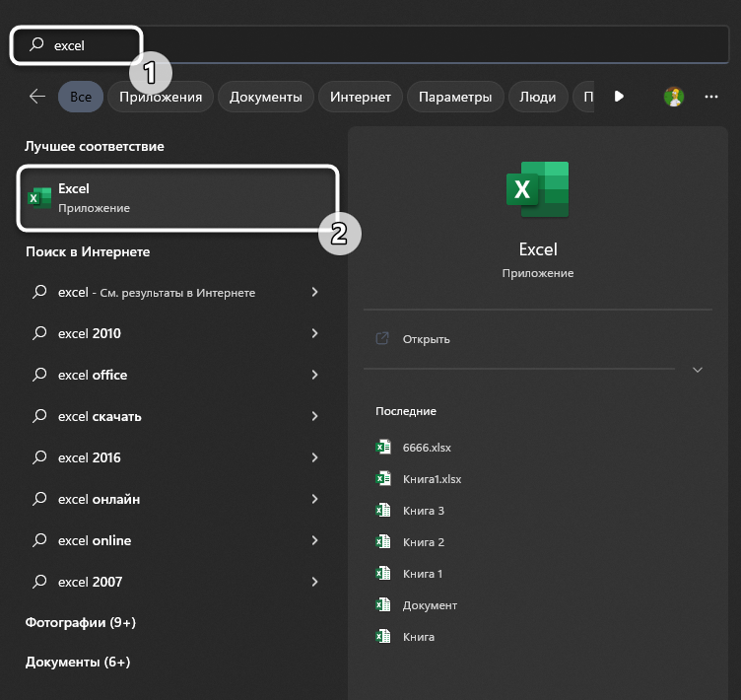Open recent file 'Книга1.xlsx'
Image resolution: width=741 pixels, height=700 pixels.
(x=432, y=479)
